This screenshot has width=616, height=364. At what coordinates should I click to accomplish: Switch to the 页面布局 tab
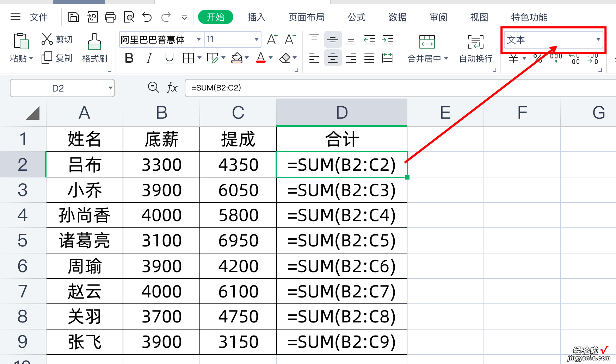pos(307,17)
